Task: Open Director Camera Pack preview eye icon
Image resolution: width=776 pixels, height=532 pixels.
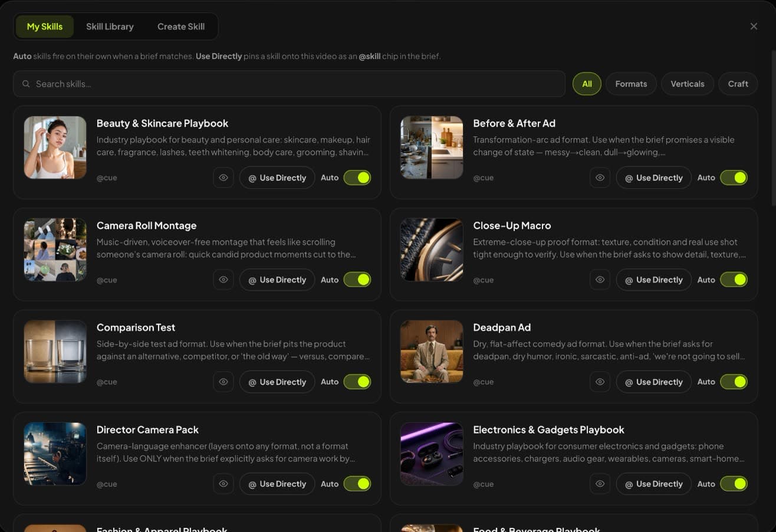Action: coord(223,484)
